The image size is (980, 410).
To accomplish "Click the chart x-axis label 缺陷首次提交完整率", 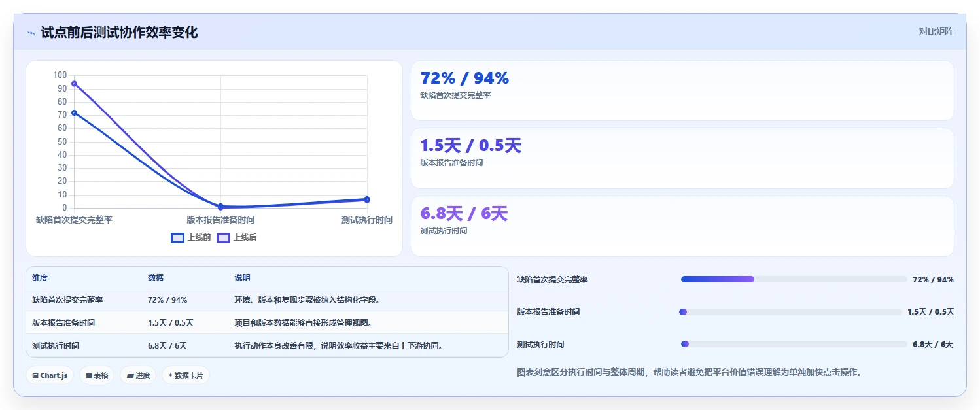I will pyautogui.click(x=74, y=220).
